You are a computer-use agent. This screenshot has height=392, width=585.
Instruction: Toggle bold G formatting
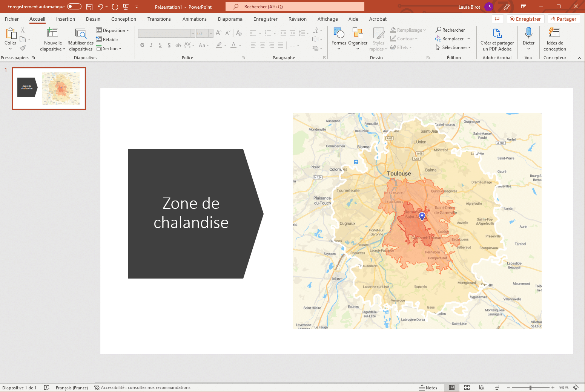[142, 45]
